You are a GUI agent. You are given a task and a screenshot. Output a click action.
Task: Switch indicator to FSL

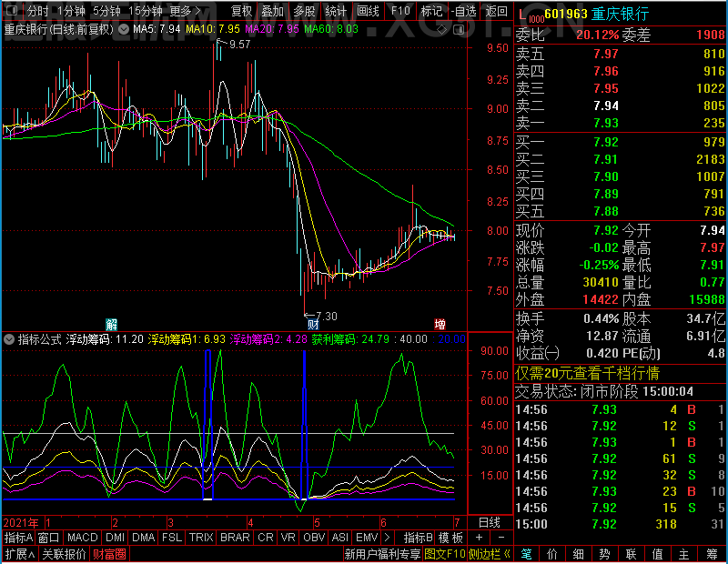click(172, 538)
